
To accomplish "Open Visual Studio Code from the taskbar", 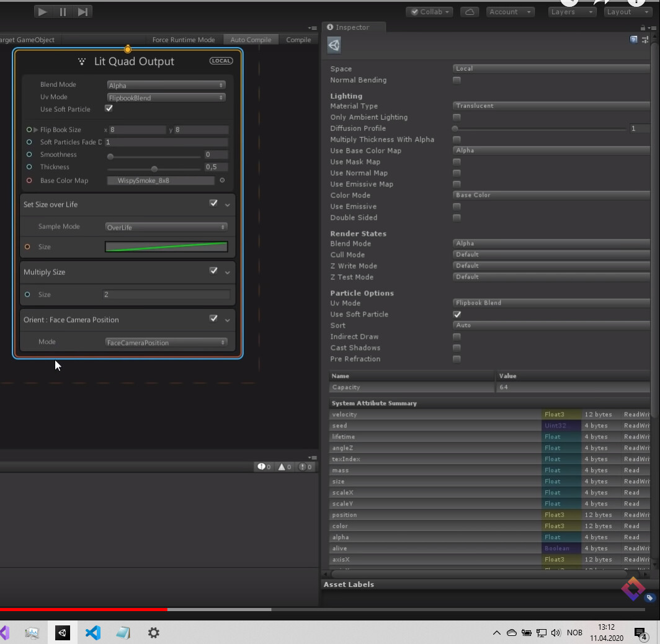I will (93, 633).
